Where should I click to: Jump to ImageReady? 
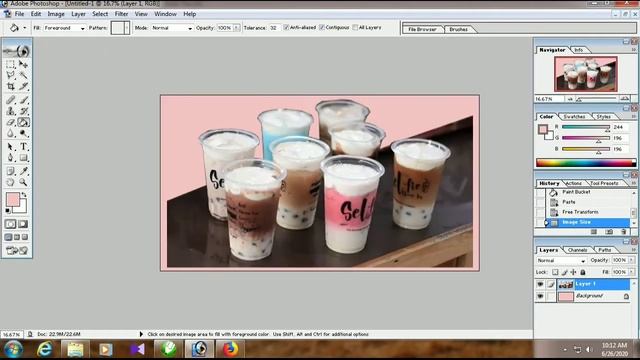(17, 250)
